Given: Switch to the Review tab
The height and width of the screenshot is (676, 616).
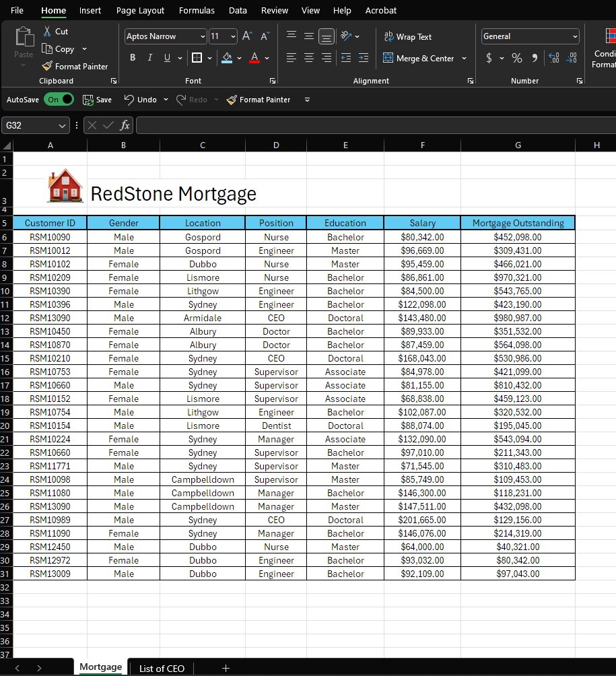Looking at the screenshot, I should [275, 10].
